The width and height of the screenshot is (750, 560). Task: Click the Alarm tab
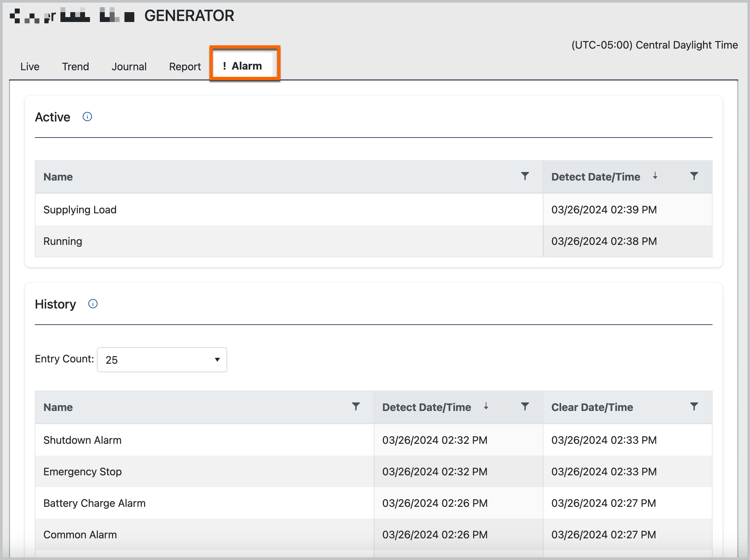243,66
